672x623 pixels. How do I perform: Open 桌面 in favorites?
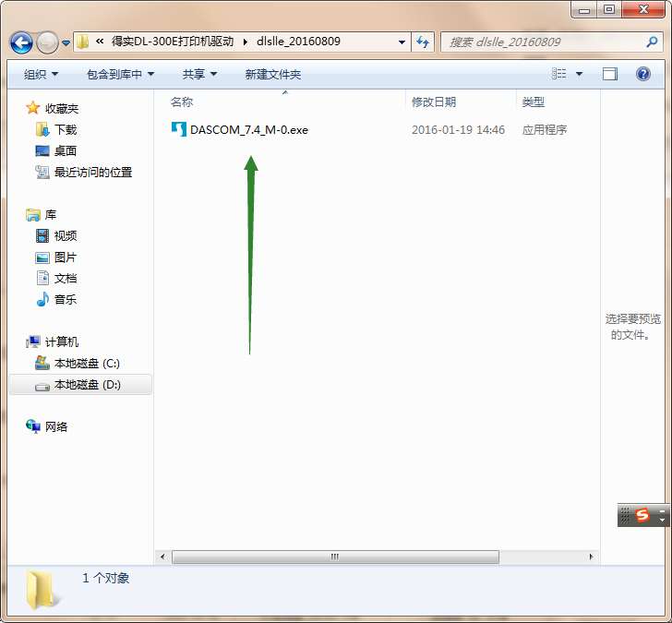(66, 150)
